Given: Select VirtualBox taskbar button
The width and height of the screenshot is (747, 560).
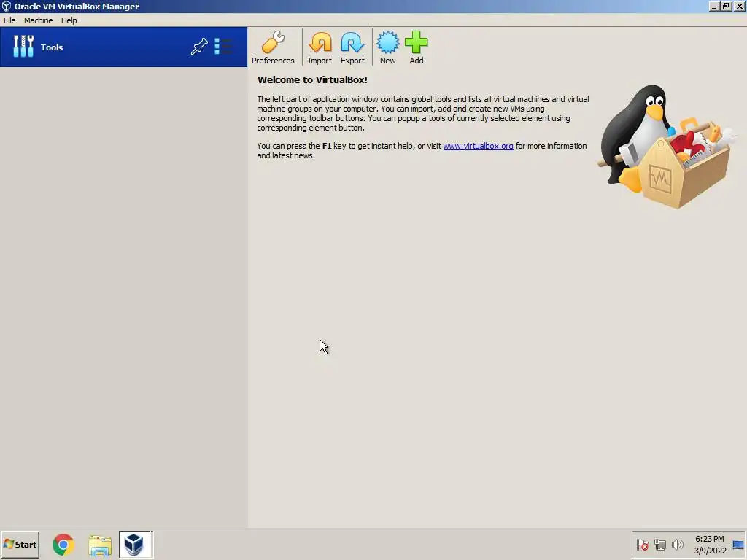Looking at the screenshot, I should (x=136, y=544).
